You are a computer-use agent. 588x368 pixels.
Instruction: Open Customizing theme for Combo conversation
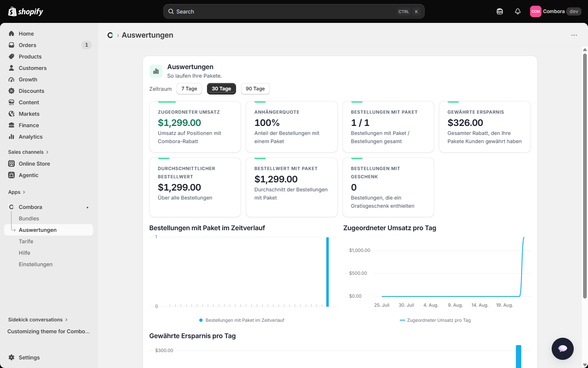[x=49, y=331]
